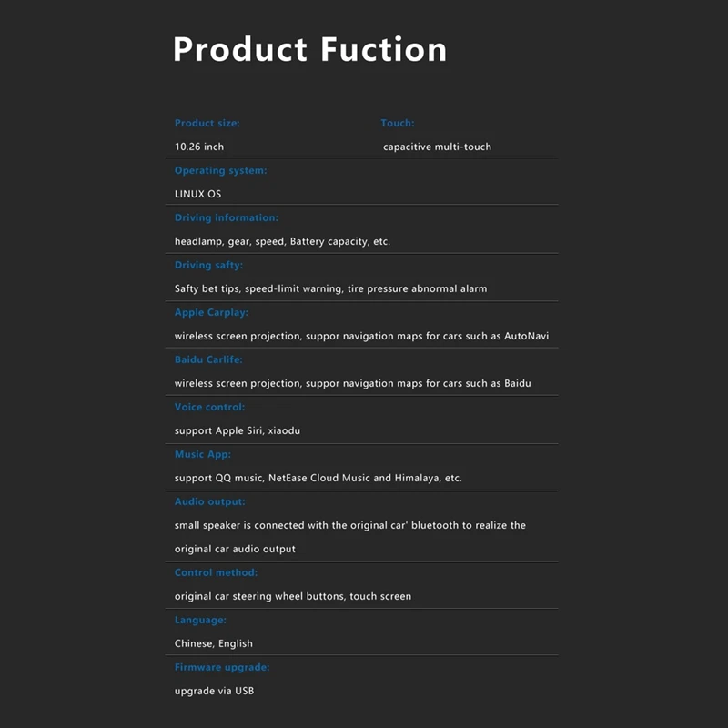728x728 pixels.
Task: Click the Product size label
Action: click(207, 123)
